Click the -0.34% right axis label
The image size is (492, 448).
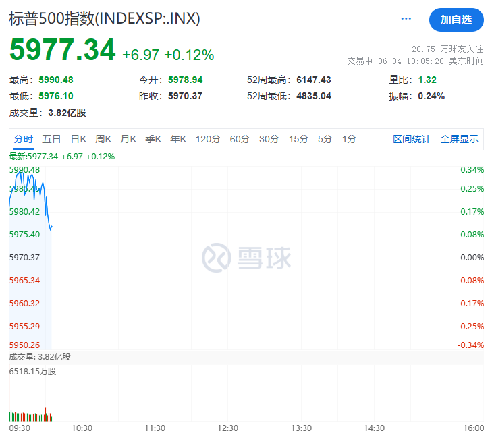click(470, 345)
